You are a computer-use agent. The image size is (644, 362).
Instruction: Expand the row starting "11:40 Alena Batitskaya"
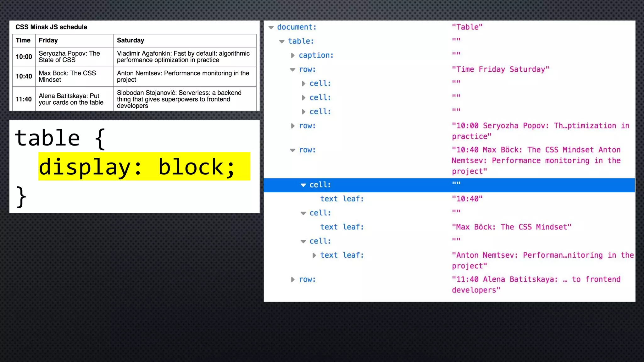pyautogui.click(x=293, y=279)
